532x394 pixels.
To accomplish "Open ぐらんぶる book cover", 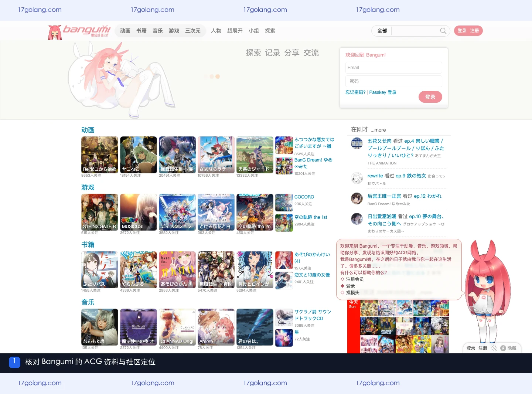I will click(139, 270).
